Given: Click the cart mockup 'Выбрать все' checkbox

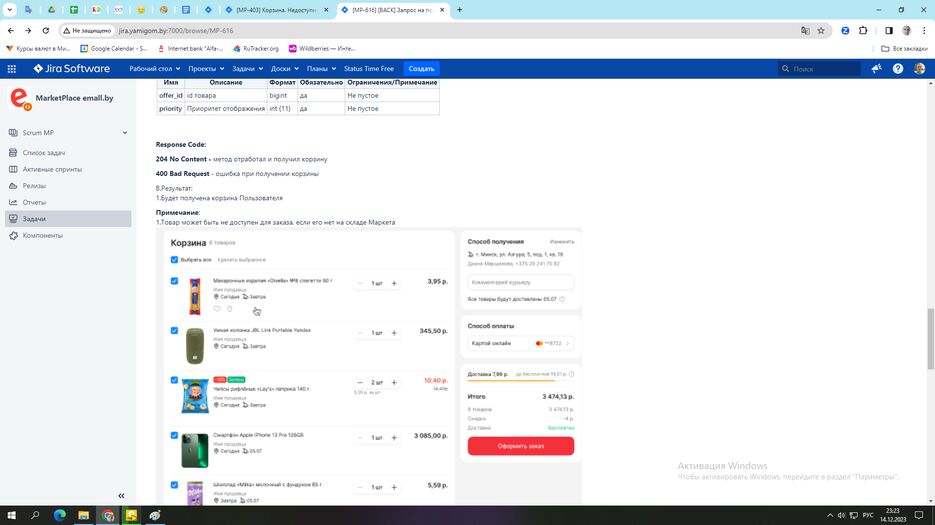Looking at the screenshot, I should (174, 260).
